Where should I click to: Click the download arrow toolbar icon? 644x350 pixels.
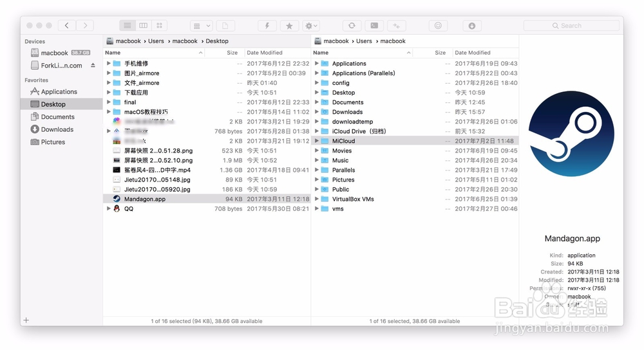pyautogui.click(x=472, y=26)
